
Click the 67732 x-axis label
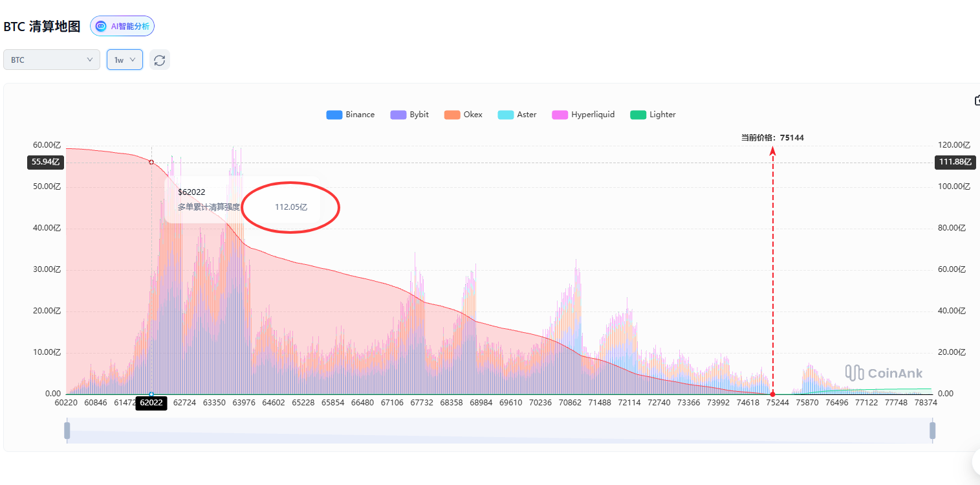click(422, 403)
